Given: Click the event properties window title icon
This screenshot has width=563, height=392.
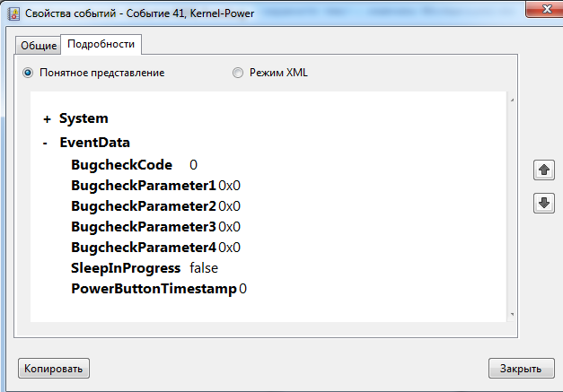Looking at the screenshot, I should coord(12,12).
